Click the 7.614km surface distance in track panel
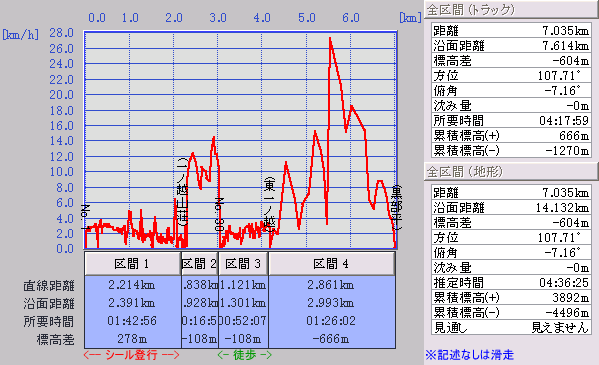 click(565, 46)
